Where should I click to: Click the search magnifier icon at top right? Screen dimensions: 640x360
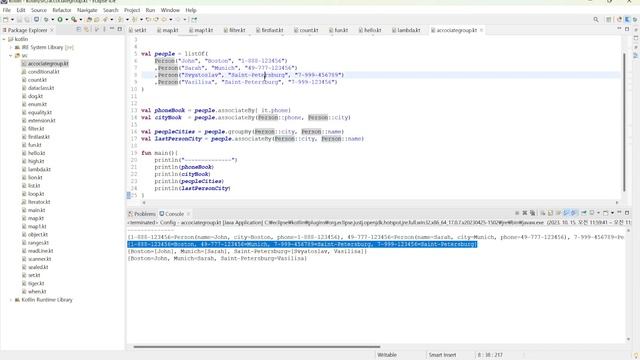596,20
